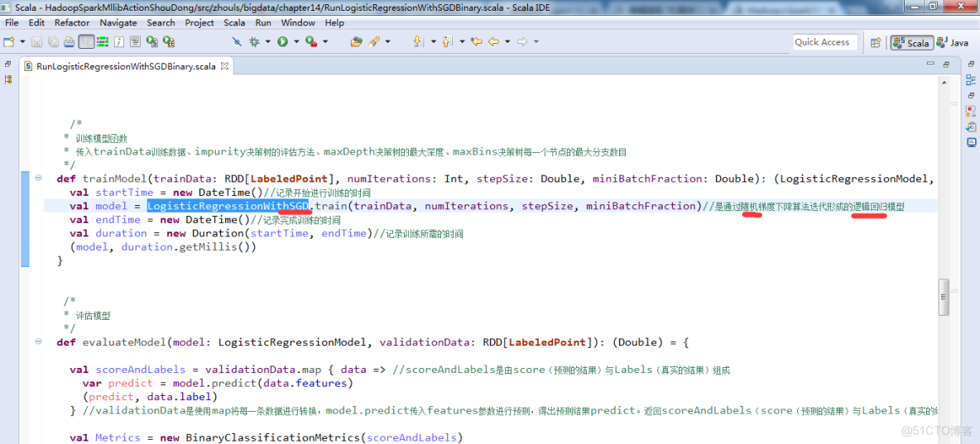Restore the top right sidebar view stack

pos(971,64)
